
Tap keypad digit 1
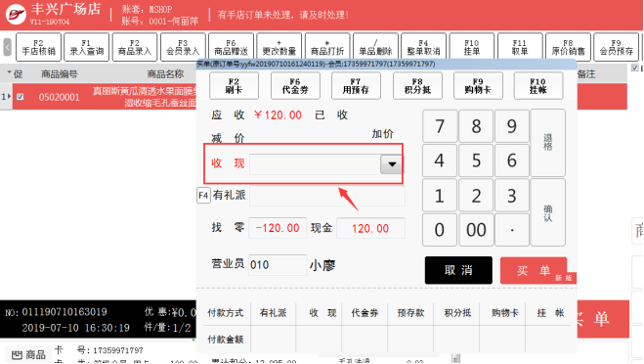[x=440, y=196]
